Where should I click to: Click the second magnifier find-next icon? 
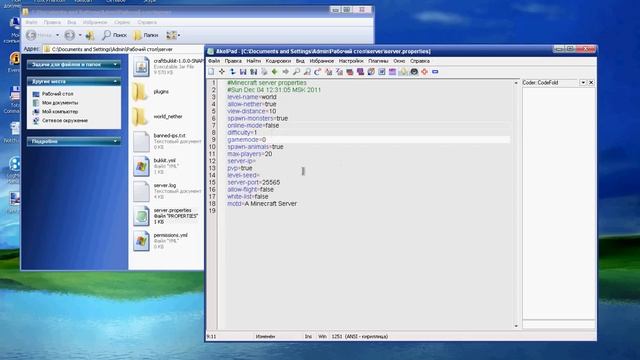click(307, 71)
